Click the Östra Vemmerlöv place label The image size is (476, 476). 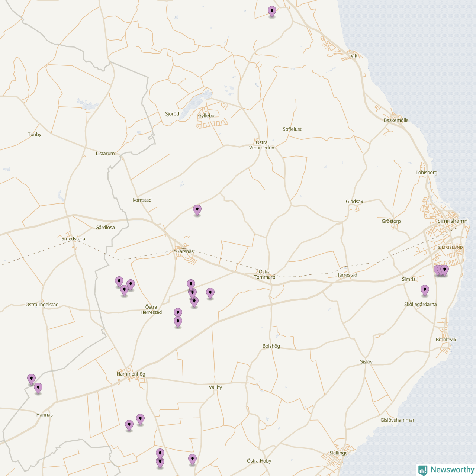[x=261, y=145]
